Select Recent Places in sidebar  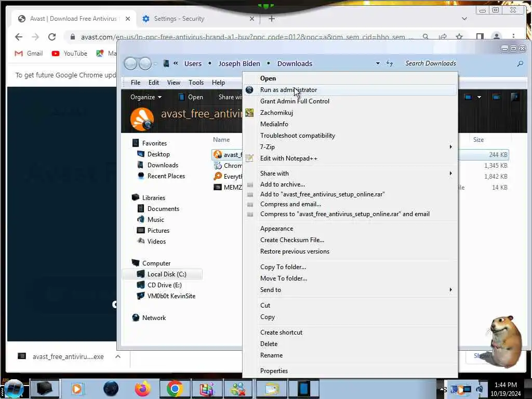click(x=166, y=176)
